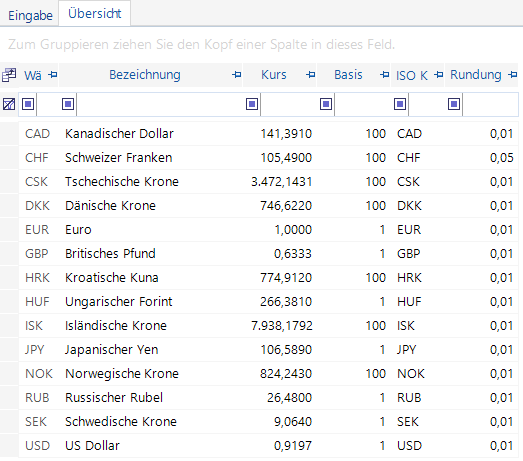The height and width of the screenshot is (461, 523).
Task: Click the pin icon in Bezeichnung column header
Action: (236, 75)
